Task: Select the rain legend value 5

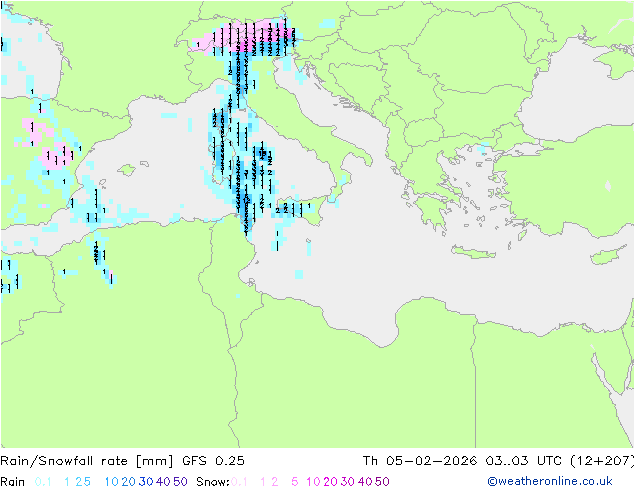Action: (x=87, y=482)
